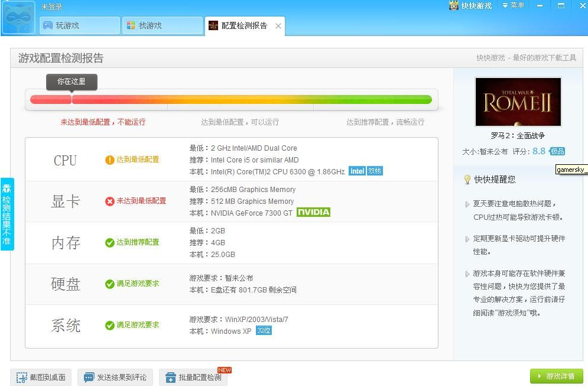Click the green 游戏详情 button
The width and height of the screenshot is (588, 387).
tap(557, 376)
